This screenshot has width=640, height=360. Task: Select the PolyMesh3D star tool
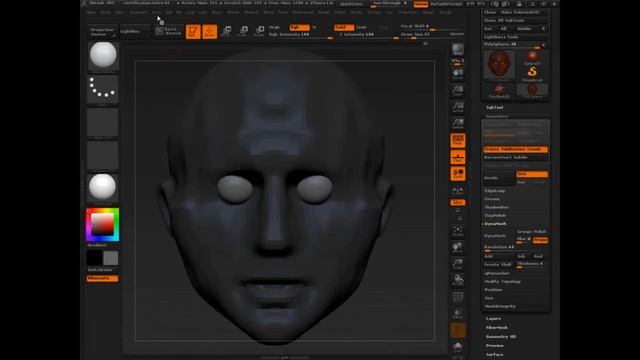(499, 91)
